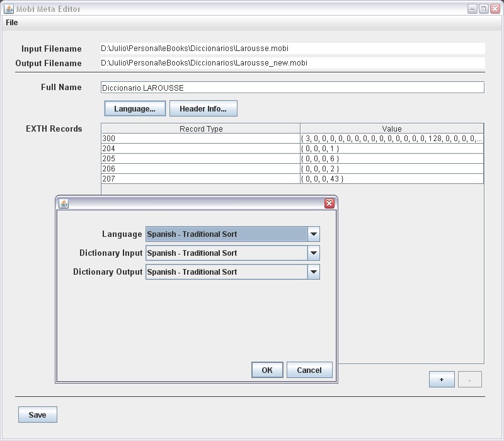Click the value cell { 0, 0, 0, 6 }

(x=392, y=159)
